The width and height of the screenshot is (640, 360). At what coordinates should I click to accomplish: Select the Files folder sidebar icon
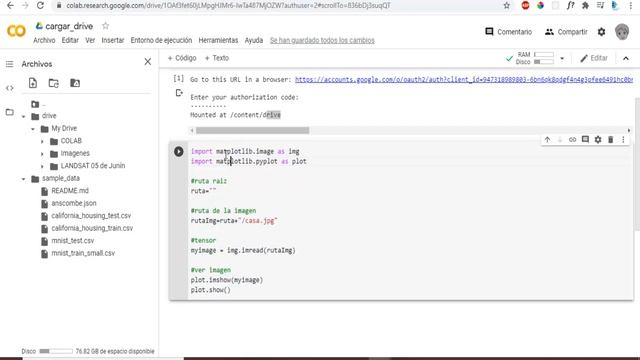point(9,112)
